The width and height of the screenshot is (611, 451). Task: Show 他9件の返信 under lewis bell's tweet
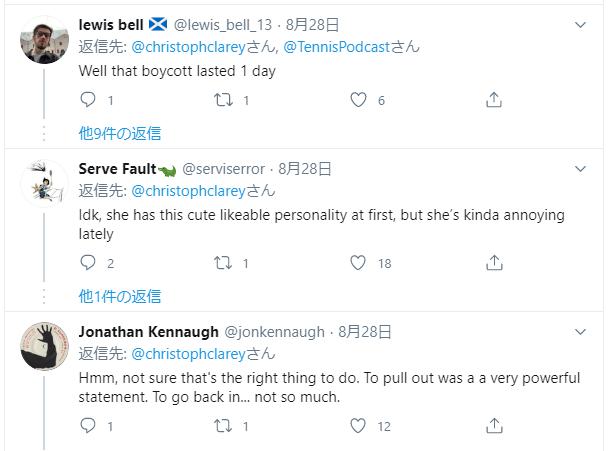[x=119, y=133]
